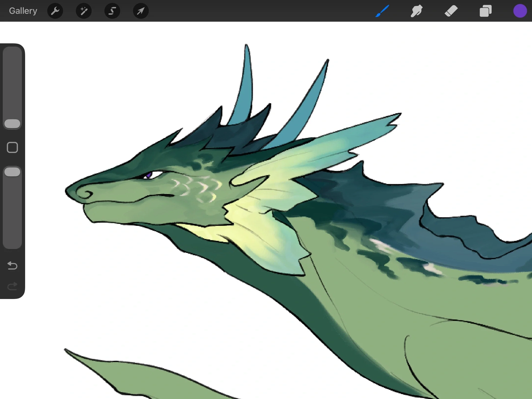Activate the Selection tool
This screenshot has width=532, height=399.
112,11
